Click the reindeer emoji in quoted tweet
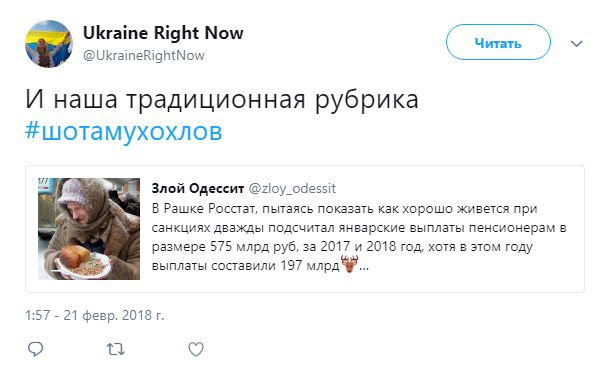The width and height of the screenshot is (612, 367). click(349, 264)
